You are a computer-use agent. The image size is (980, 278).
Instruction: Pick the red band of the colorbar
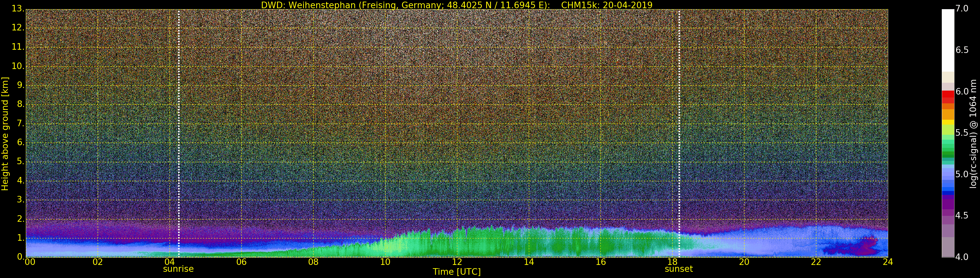coord(948,97)
